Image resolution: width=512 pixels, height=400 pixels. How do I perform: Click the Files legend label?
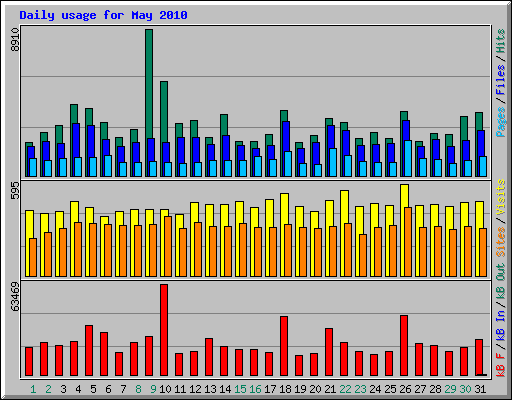(x=501, y=80)
